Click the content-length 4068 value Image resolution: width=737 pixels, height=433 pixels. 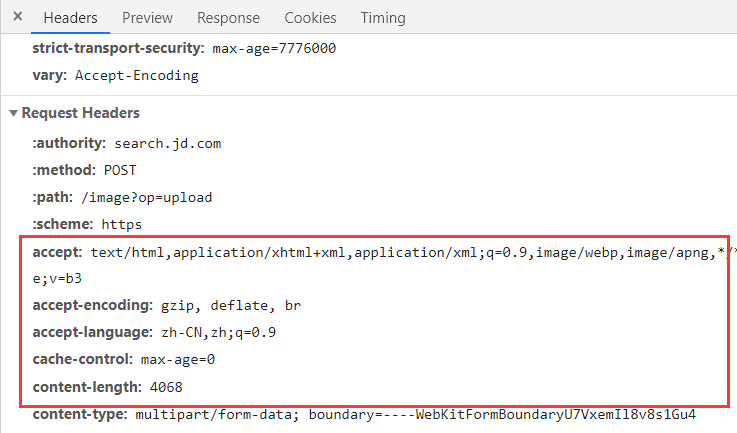166,387
